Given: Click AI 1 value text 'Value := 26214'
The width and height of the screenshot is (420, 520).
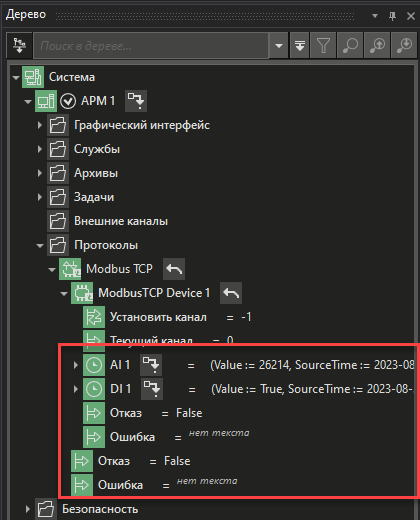Looking at the screenshot, I should 250,365.
